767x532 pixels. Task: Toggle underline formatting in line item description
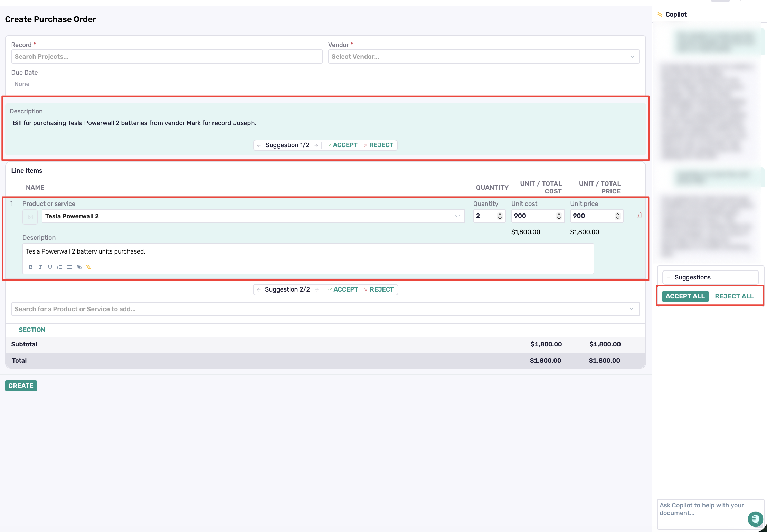coord(50,267)
